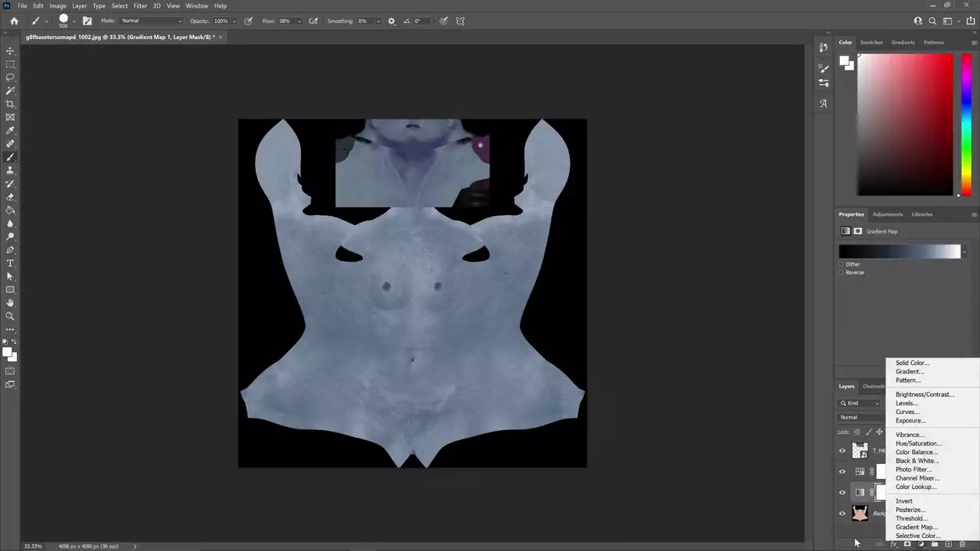Open the brush Mode dropdown
Image resolution: width=980 pixels, height=551 pixels.
(151, 21)
